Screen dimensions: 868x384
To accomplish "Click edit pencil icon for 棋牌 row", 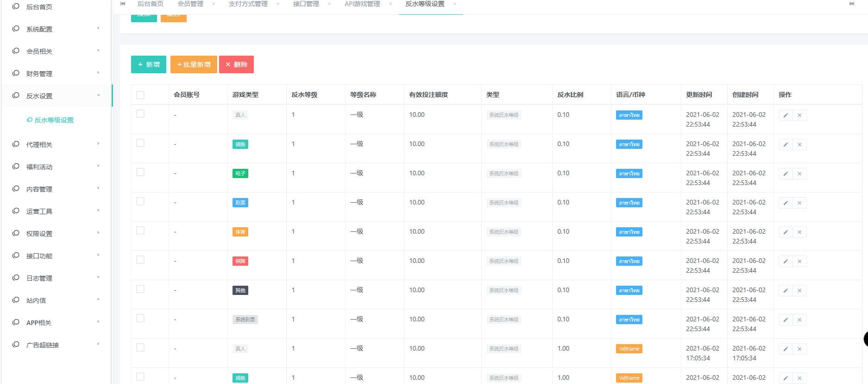I will pyautogui.click(x=786, y=262).
